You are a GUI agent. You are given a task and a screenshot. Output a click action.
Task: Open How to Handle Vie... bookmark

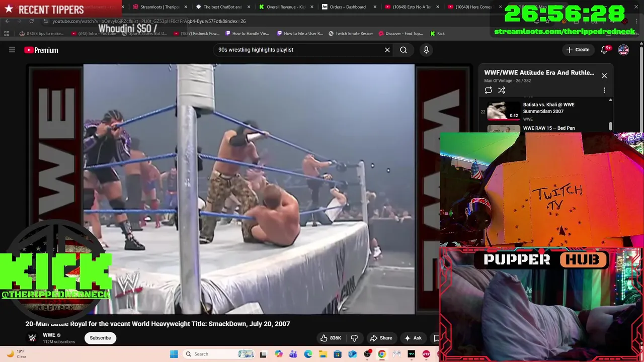(247, 33)
